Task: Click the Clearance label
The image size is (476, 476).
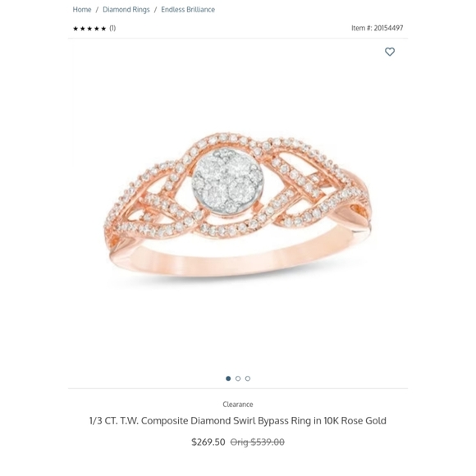Action: [238, 405]
